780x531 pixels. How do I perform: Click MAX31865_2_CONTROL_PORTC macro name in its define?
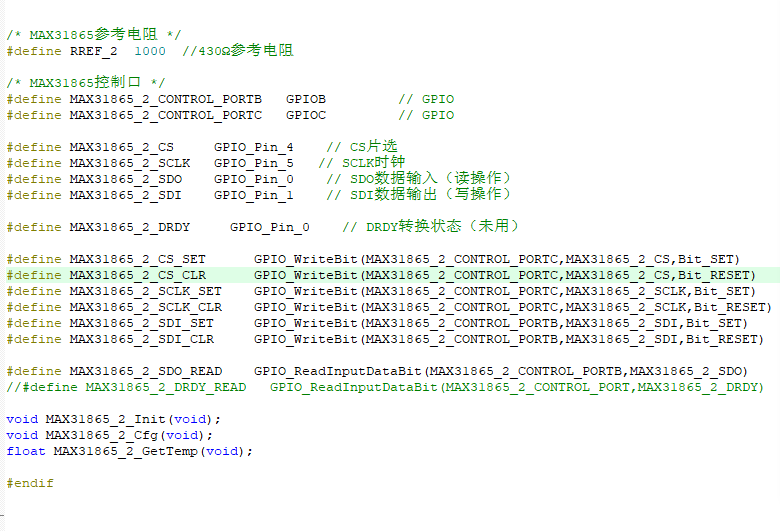pyautogui.click(x=166, y=115)
